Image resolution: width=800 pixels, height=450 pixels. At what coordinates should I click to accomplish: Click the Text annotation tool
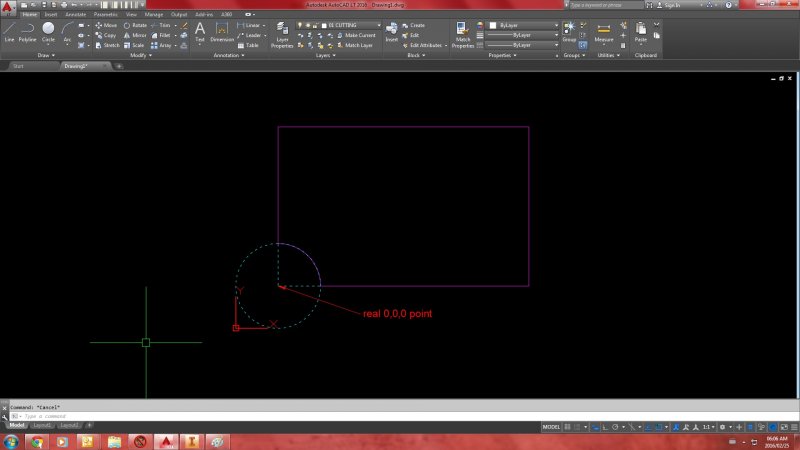(x=199, y=32)
